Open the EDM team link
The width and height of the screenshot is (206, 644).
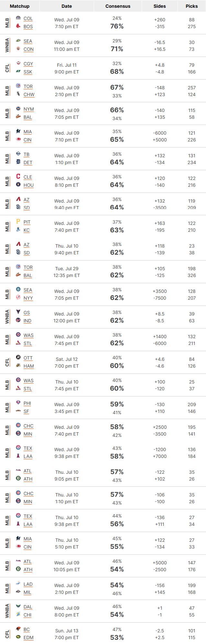point(28,638)
